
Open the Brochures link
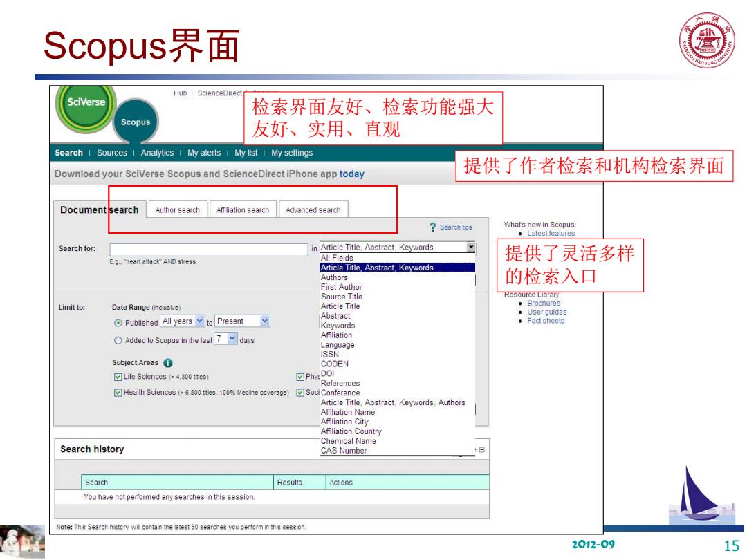pyautogui.click(x=544, y=304)
